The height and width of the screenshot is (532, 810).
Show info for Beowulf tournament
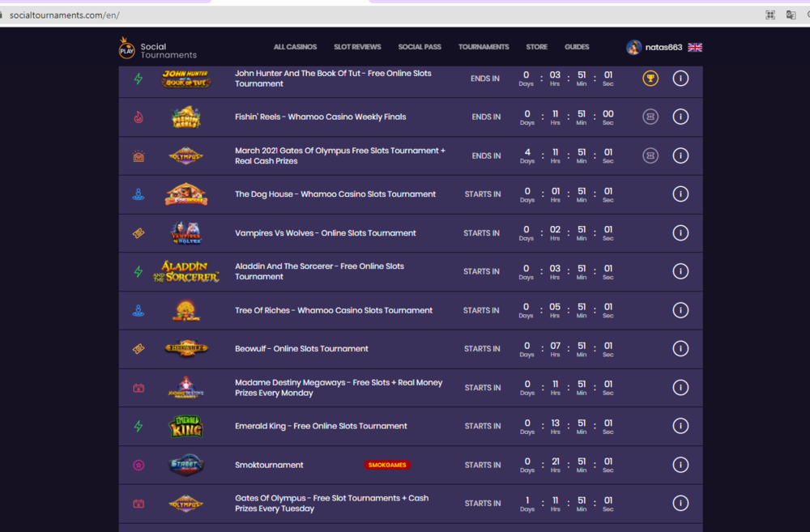click(x=680, y=349)
